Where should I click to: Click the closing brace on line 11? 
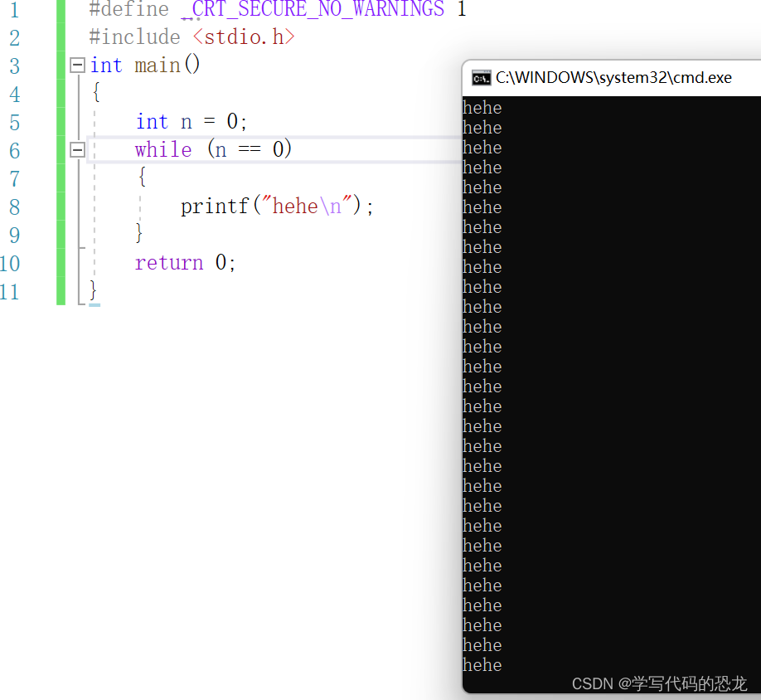pyautogui.click(x=94, y=291)
